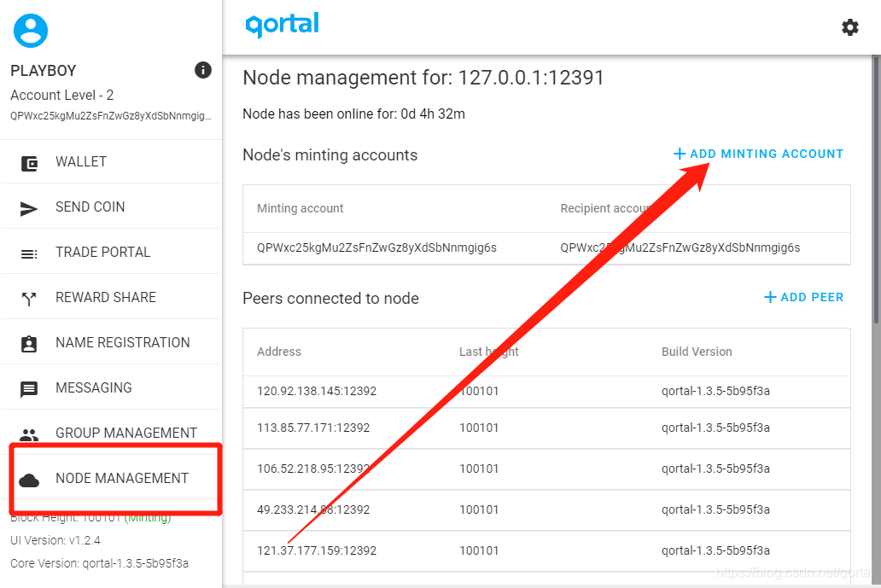Select minting account address QPWxc25kg... cell

click(x=376, y=247)
